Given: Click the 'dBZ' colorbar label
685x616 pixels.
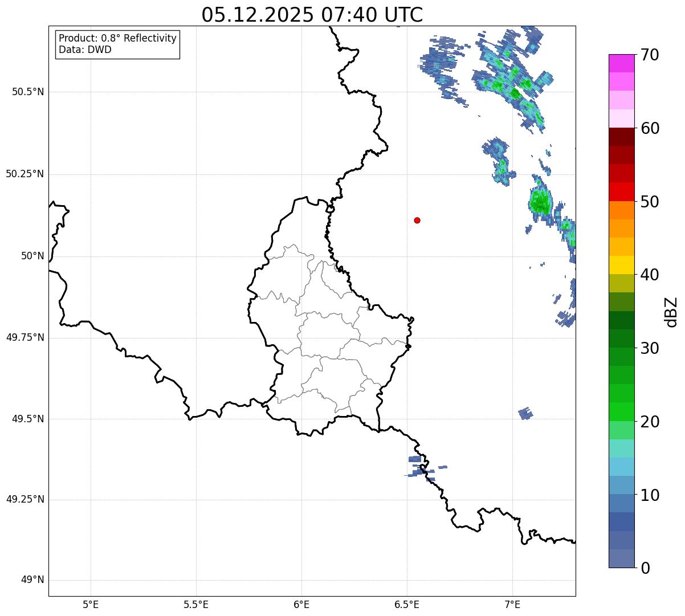Looking at the screenshot, I should pyautogui.click(x=671, y=312).
